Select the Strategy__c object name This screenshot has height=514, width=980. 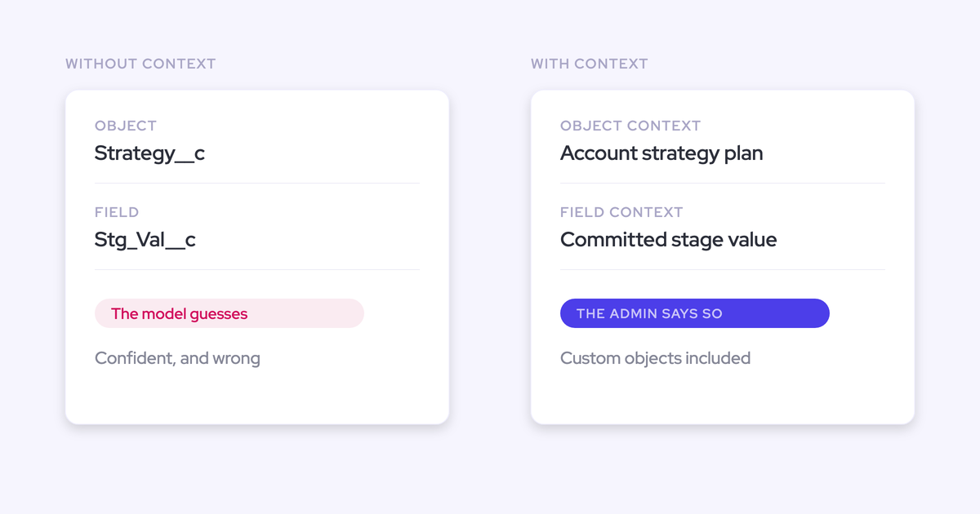[x=149, y=153]
